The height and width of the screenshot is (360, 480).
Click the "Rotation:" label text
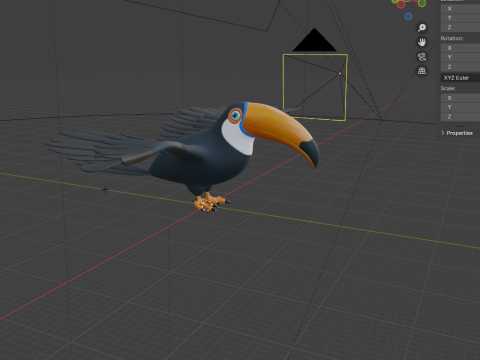coord(452,38)
